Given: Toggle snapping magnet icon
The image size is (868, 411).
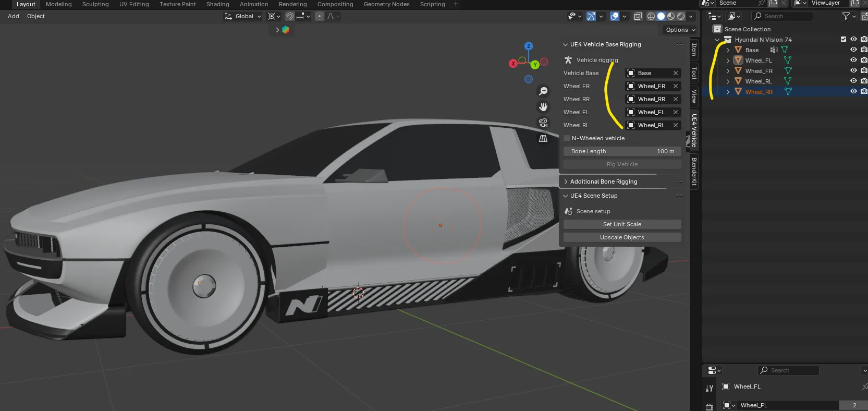Looking at the screenshot, I should (x=290, y=16).
